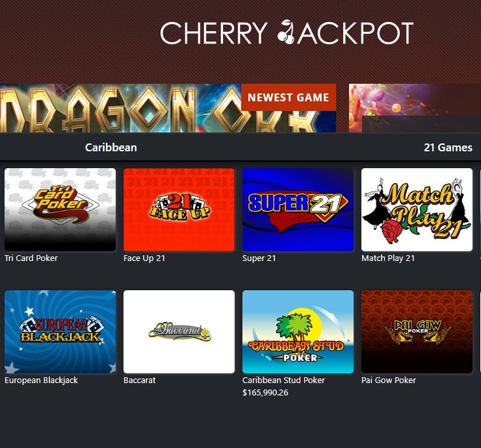Open the Tri Card Poker game thumbnail

(x=60, y=210)
